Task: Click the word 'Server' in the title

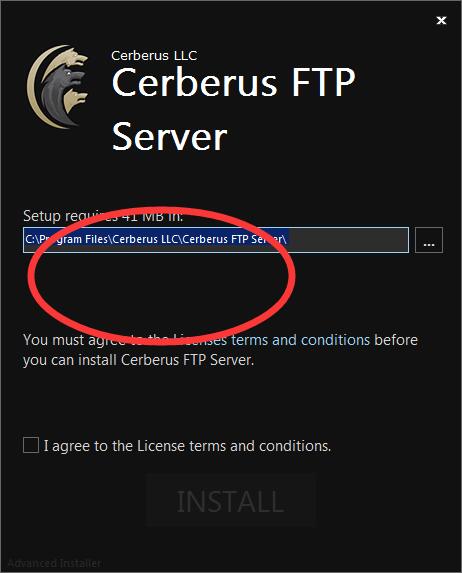Action: (x=169, y=137)
